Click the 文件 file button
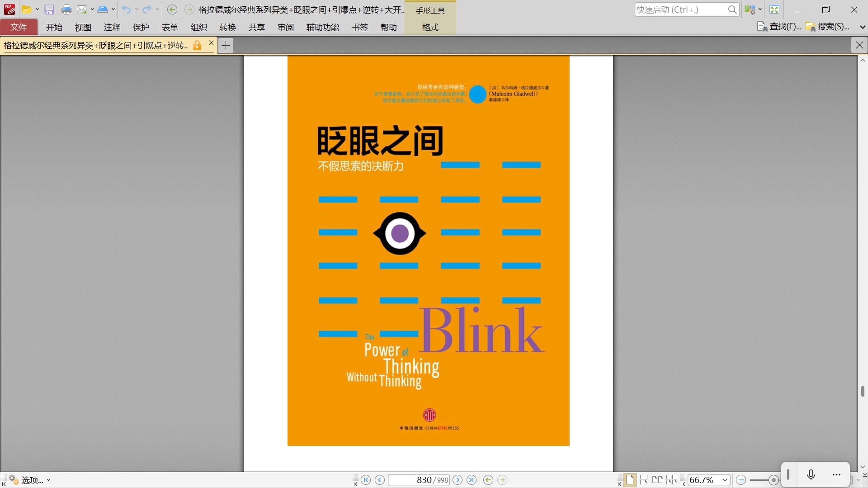 tap(19, 27)
